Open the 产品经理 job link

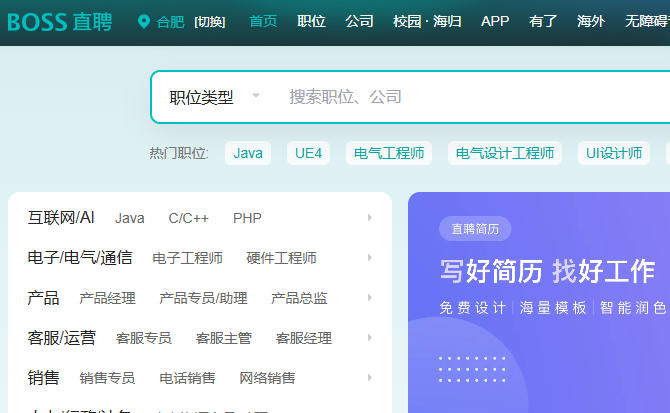[x=107, y=298]
